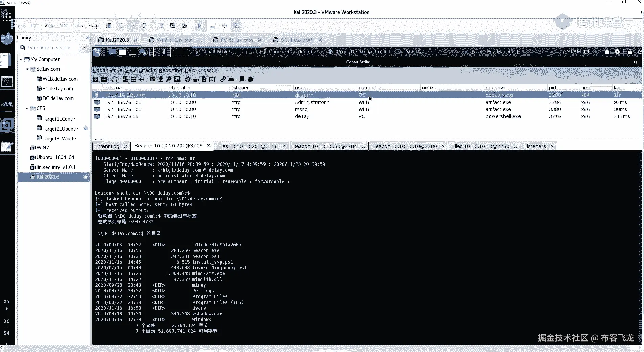Click the horizontal scrollbar right arrow

(x=639, y=347)
